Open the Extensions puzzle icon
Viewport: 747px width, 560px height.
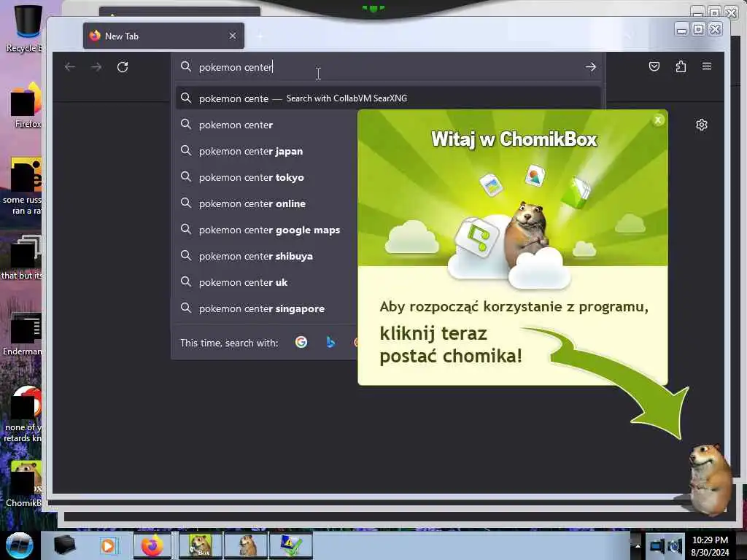point(681,66)
